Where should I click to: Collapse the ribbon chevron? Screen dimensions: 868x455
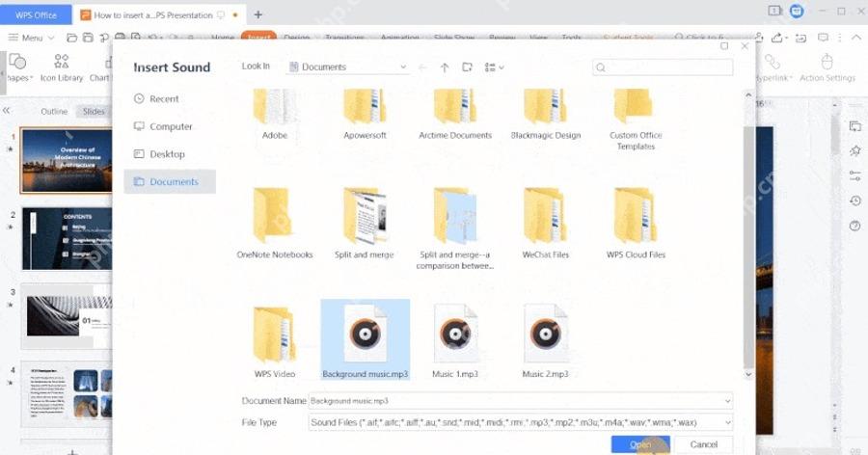tap(855, 38)
